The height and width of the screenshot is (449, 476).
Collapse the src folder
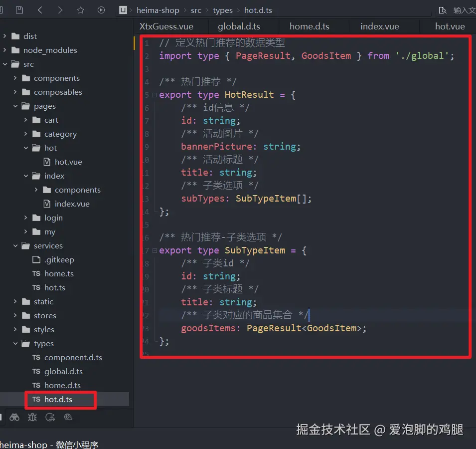click(4, 64)
